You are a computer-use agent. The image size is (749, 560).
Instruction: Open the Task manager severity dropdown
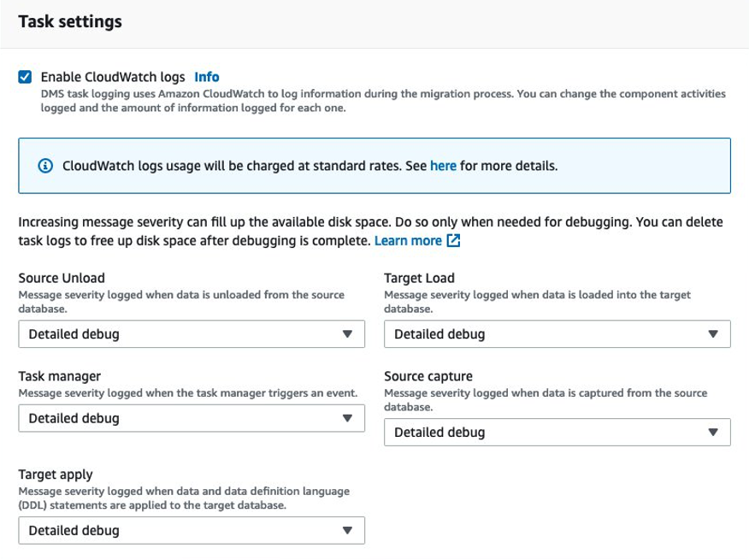click(180, 419)
